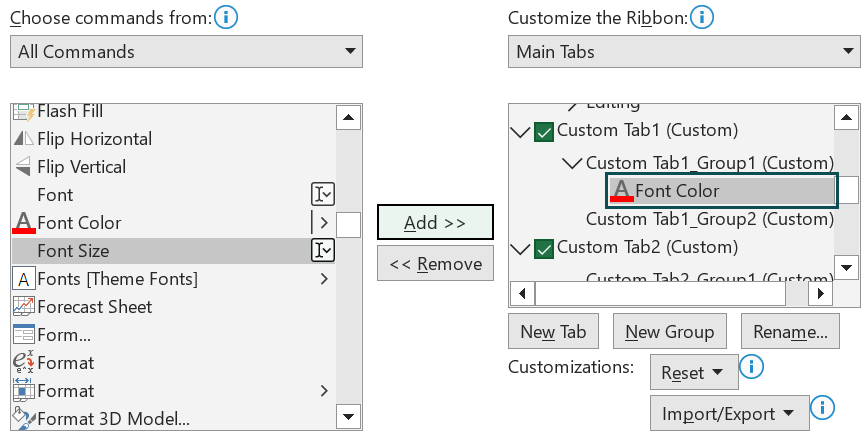Click the Flip Horizontal icon
The image size is (868, 440).
pyautogui.click(x=24, y=138)
